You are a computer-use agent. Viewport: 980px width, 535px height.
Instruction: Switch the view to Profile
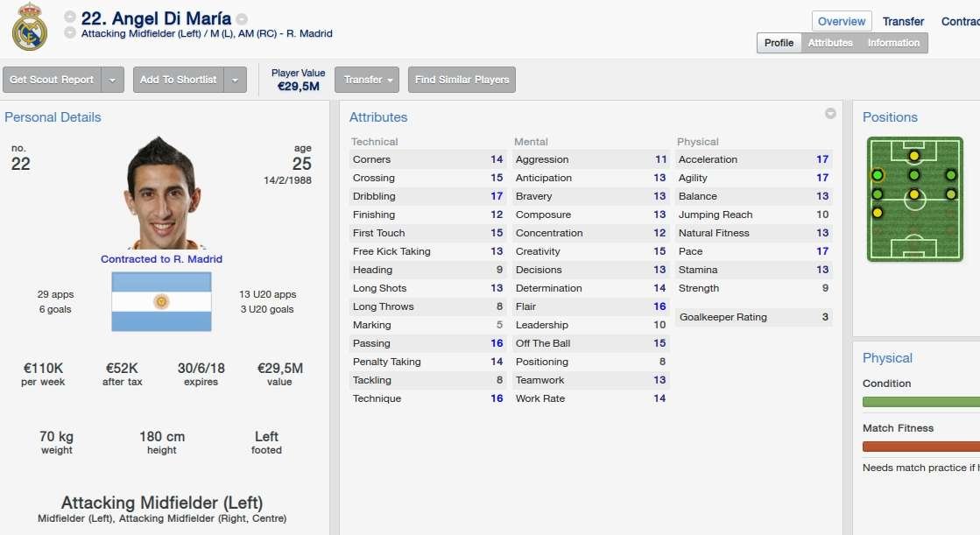coord(779,43)
